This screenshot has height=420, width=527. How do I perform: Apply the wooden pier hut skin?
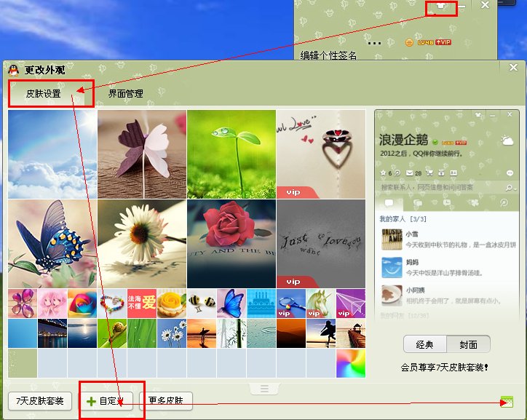click(x=351, y=333)
